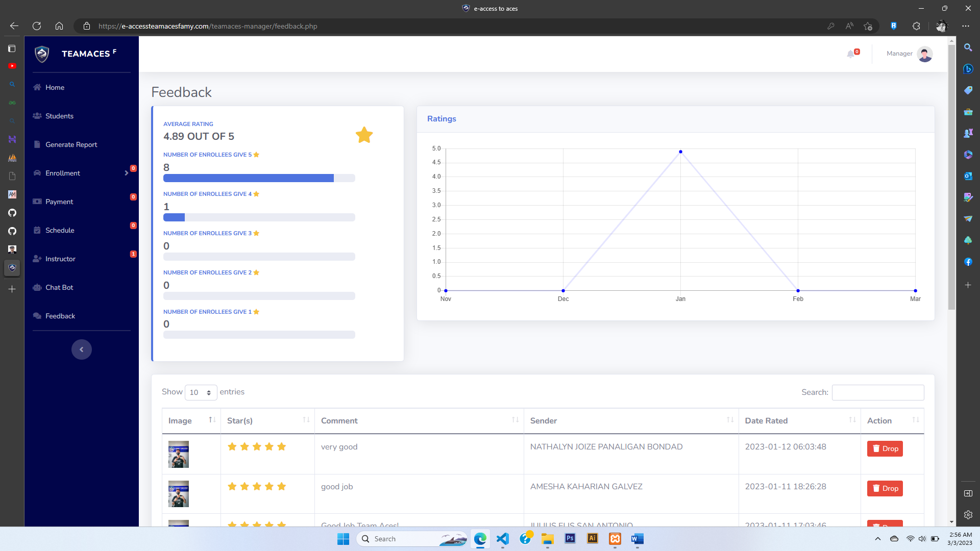Click the January data point on Ratings chart

tap(680, 152)
